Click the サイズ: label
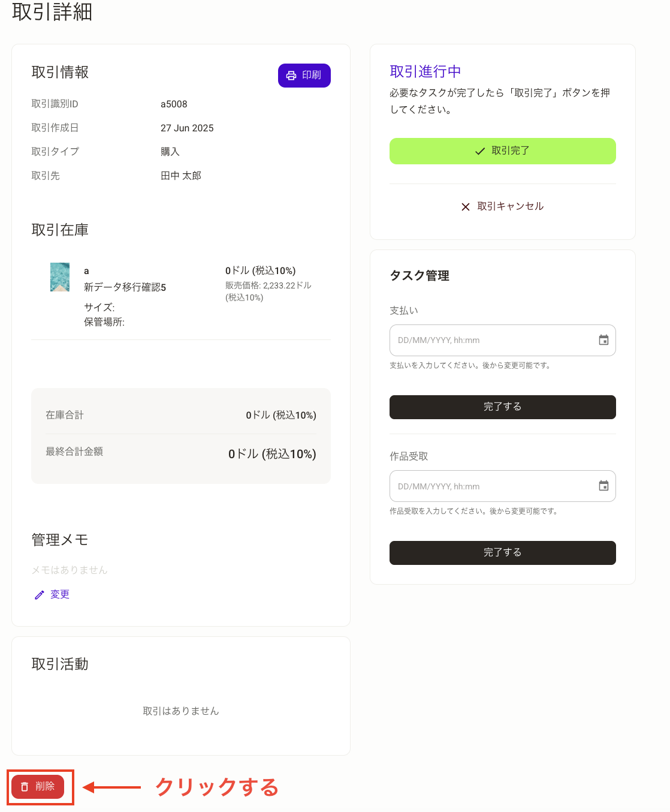 pyautogui.click(x=99, y=308)
